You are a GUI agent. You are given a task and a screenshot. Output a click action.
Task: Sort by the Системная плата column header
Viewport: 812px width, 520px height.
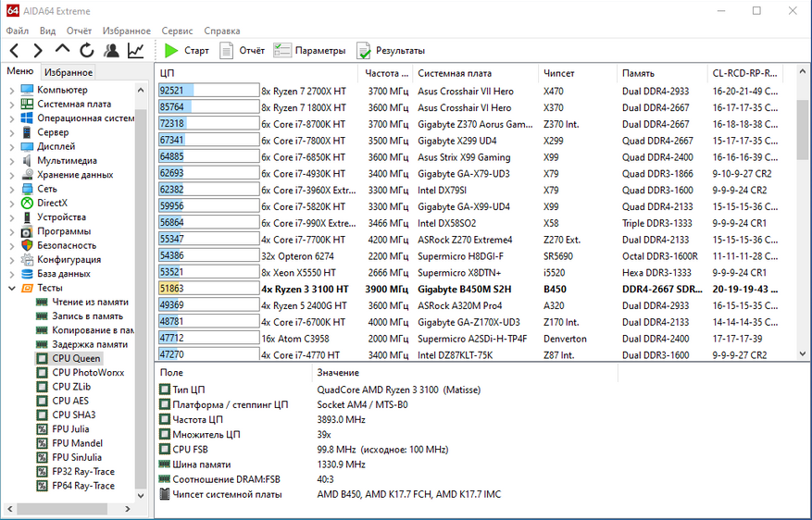475,73
